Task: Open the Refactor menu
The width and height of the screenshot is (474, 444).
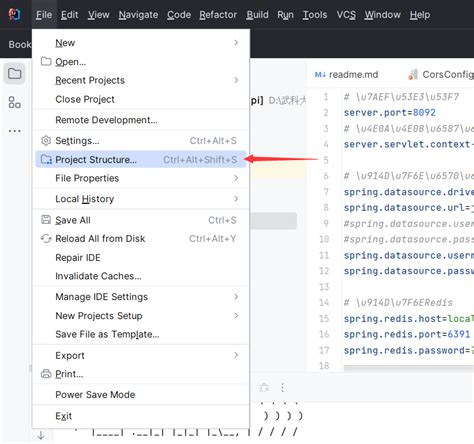Action: tap(218, 15)
